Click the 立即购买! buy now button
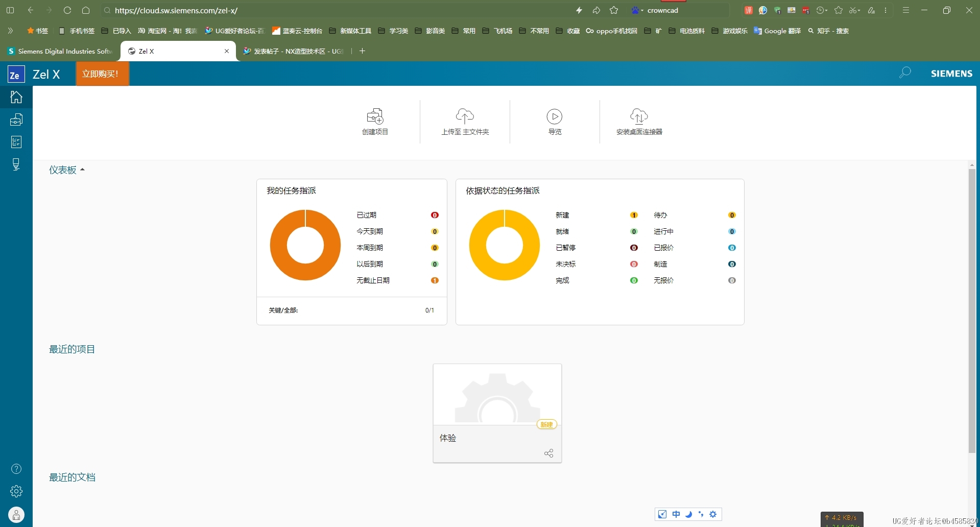Viewport: 980px width, 527px height. point(103,74)
